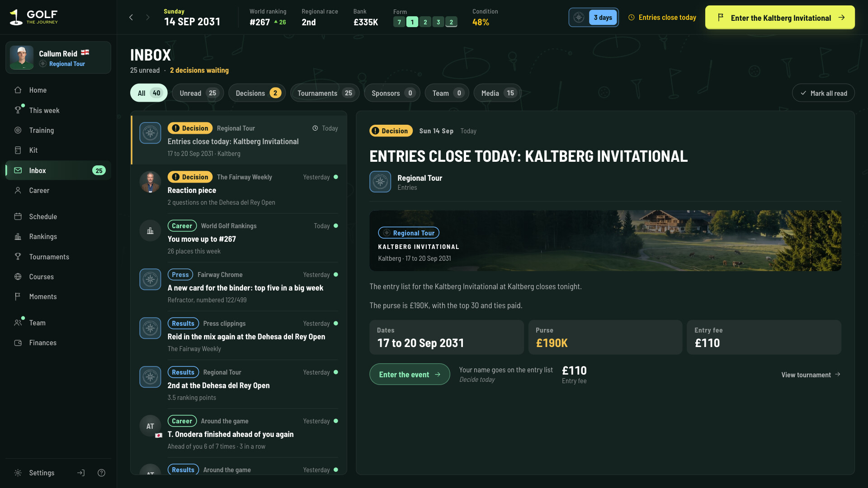Open Team in sidebar
Image resolution: width=868 pixels, height=488 pixels.
(x=58, y=323)
